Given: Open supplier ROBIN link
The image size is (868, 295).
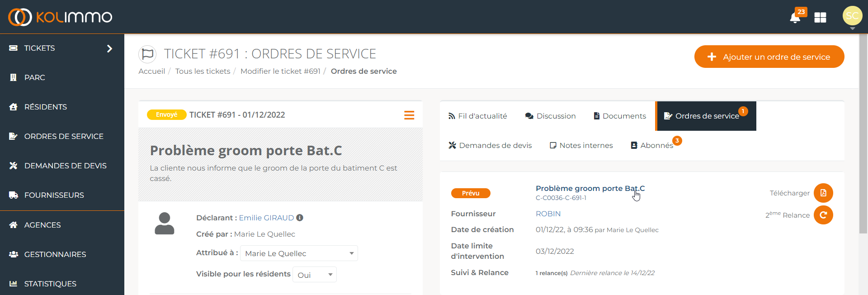Looking at the screenshot, I should [548, 214].
